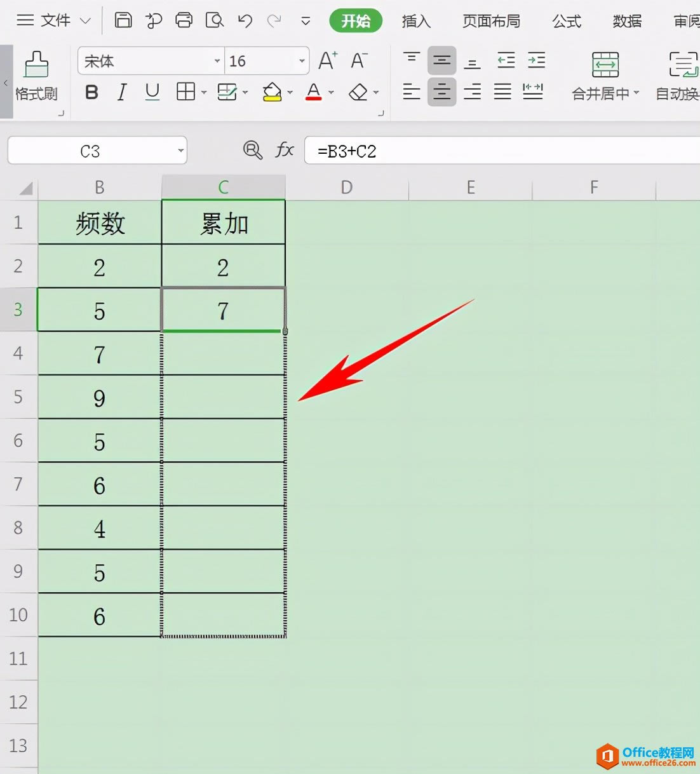
Task: Increase font size with A+
Action: [x=328, y=61]
